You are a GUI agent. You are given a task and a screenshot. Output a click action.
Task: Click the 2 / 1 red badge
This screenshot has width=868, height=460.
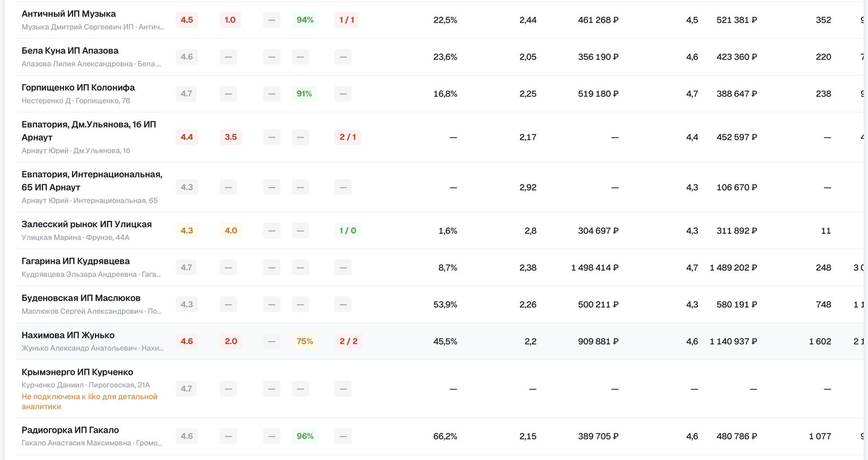click(348, 137)
